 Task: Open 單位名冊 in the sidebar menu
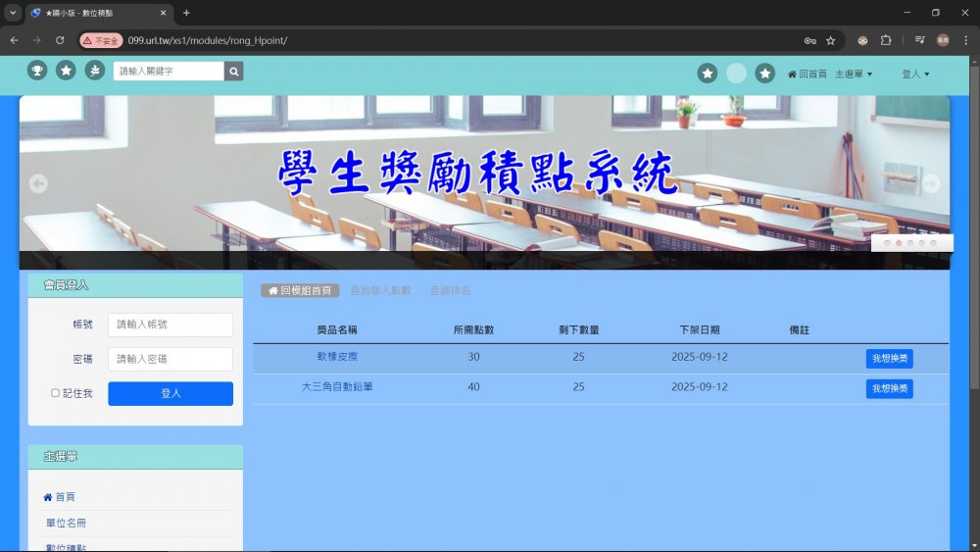click(66, 523)
